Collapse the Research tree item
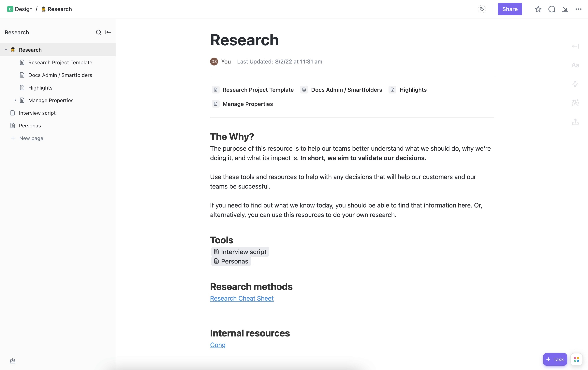This screenshot has height=370, width=588. coord(6,50)
